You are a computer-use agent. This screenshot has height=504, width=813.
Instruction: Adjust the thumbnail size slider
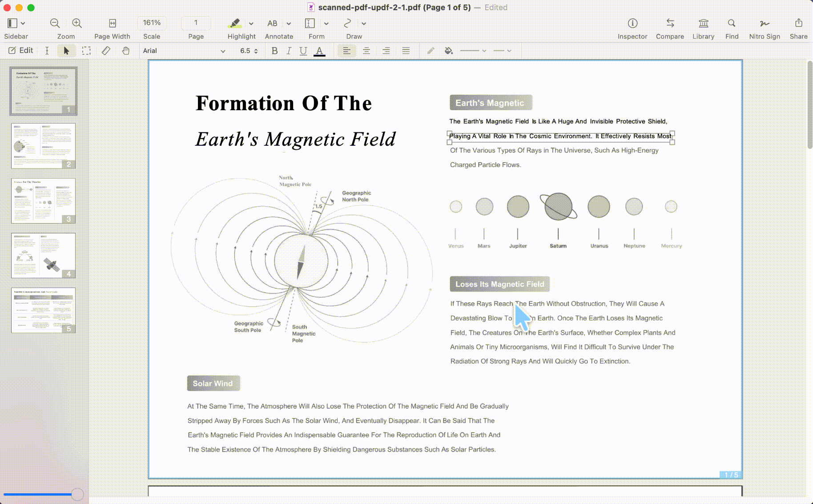click(77, 494)
